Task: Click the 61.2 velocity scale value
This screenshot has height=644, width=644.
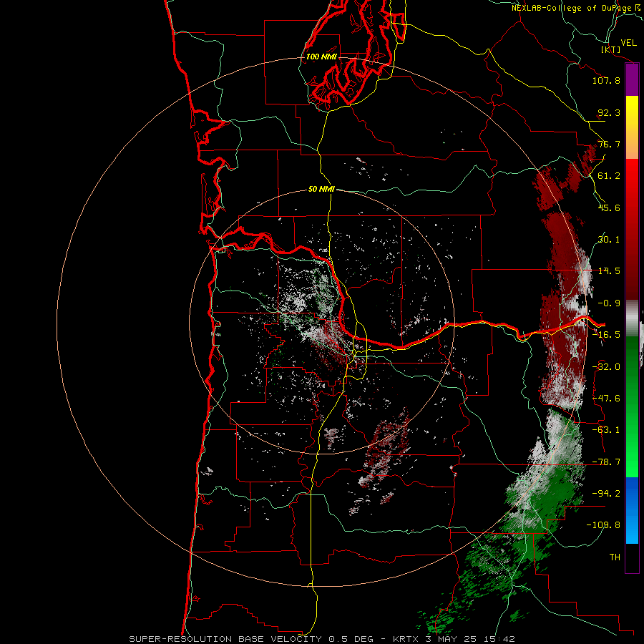Action: pyautogui.click(x=609, y=176)
